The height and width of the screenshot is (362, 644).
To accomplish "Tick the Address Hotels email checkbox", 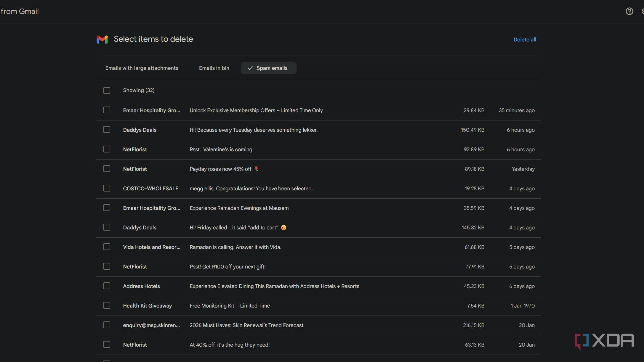I will coord(107,286).
